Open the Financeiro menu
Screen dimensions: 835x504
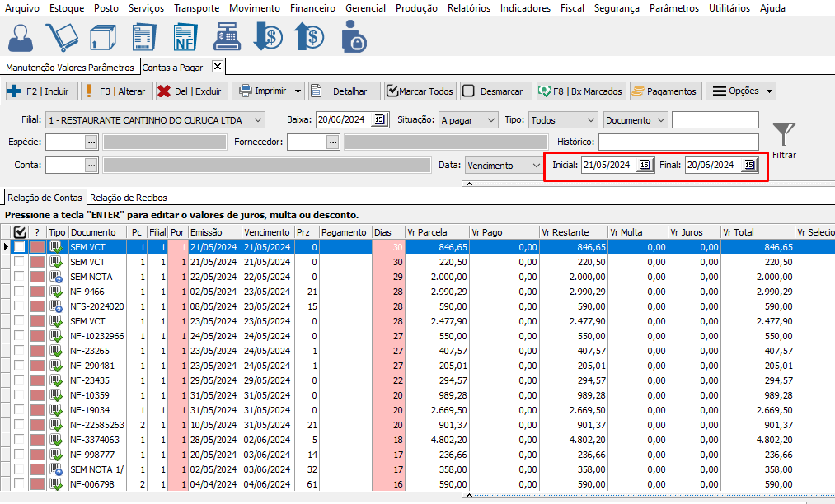[x=312, y=8]
